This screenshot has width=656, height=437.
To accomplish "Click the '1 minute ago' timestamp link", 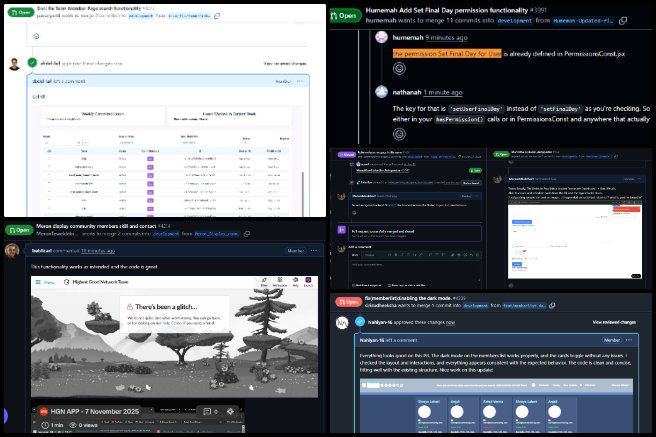I will (x=443, y=92).
